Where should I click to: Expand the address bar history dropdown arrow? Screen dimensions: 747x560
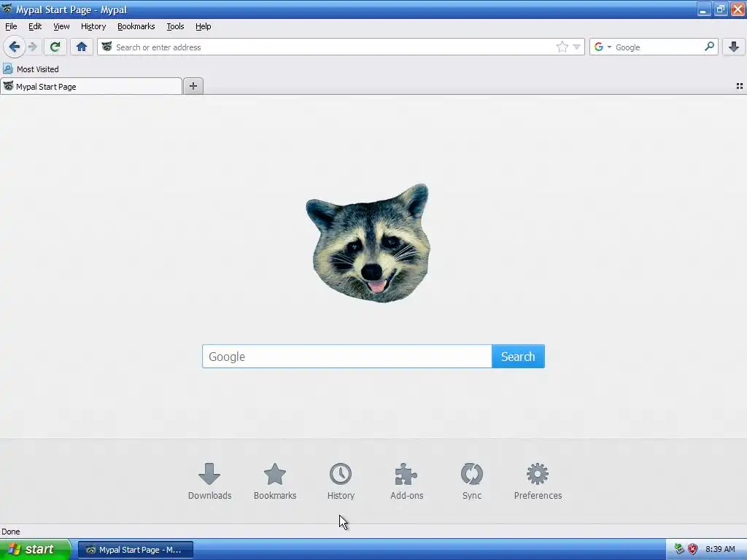coord(576,47)
